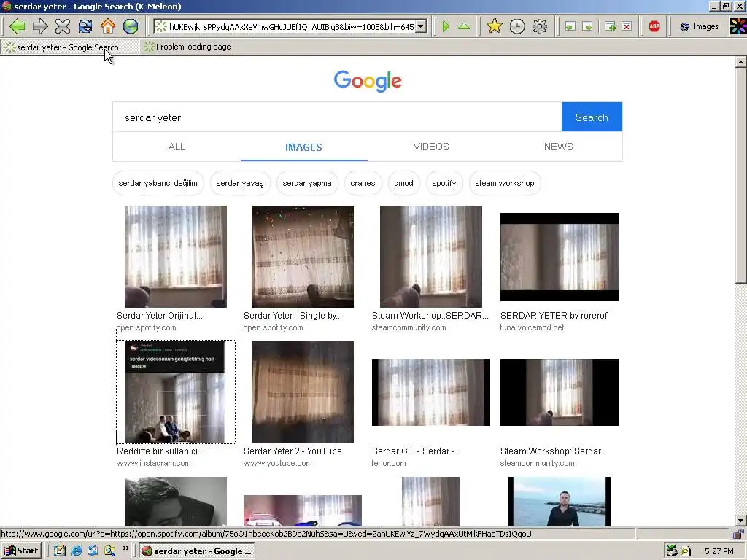Click the 'steam workshop' suggestion chip
The width and height of the screenshot is (747, 560).
505,183
